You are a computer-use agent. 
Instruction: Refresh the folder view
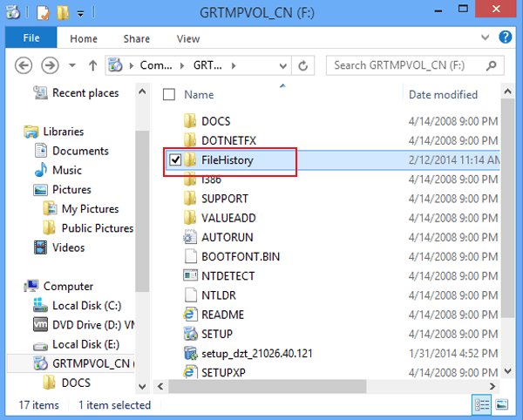click(302, 65)
